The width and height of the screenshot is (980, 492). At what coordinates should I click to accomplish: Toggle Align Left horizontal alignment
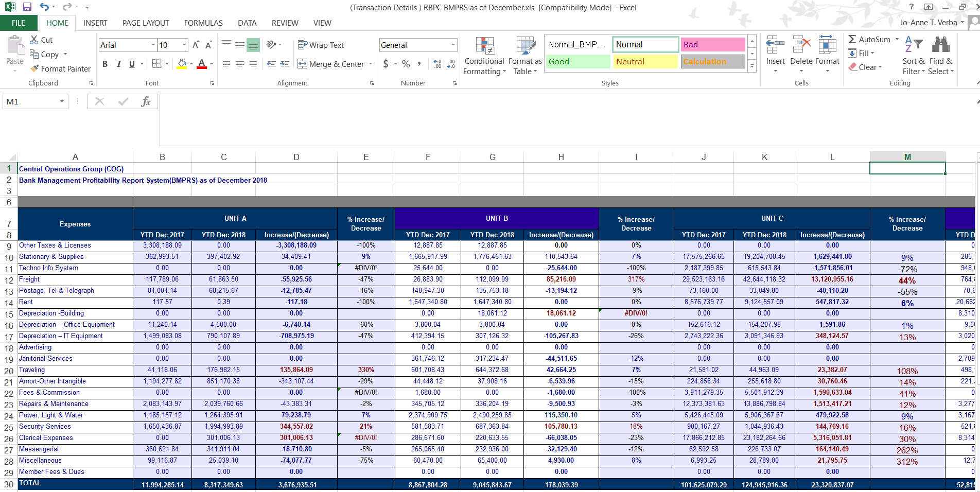click(x=226, y=64)
